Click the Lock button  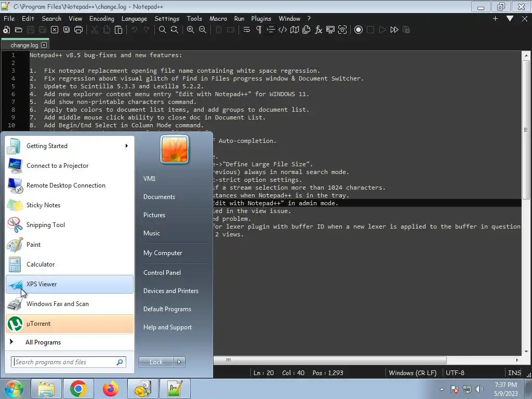point(156,362)
